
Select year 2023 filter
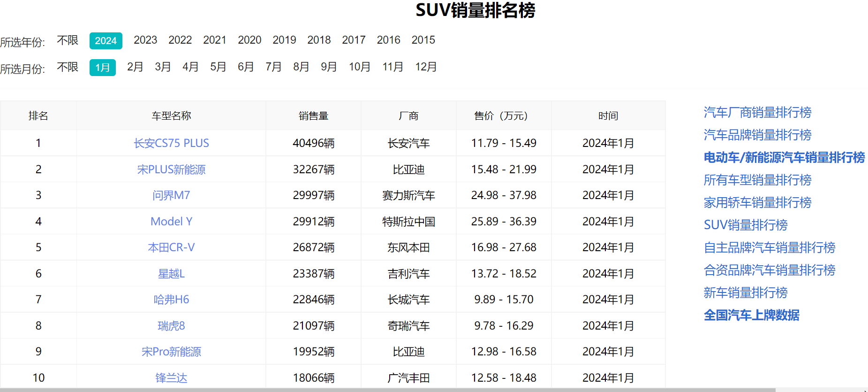145,40
